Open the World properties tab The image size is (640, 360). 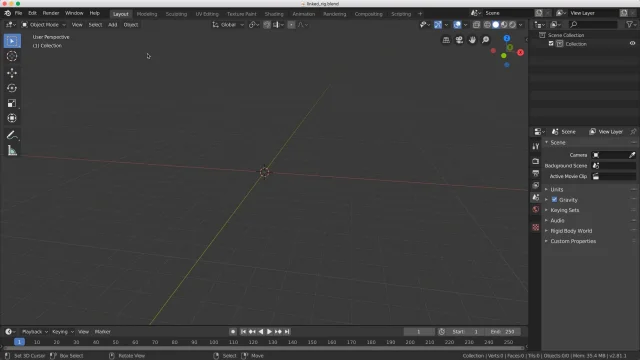click(x=536, y=209)
